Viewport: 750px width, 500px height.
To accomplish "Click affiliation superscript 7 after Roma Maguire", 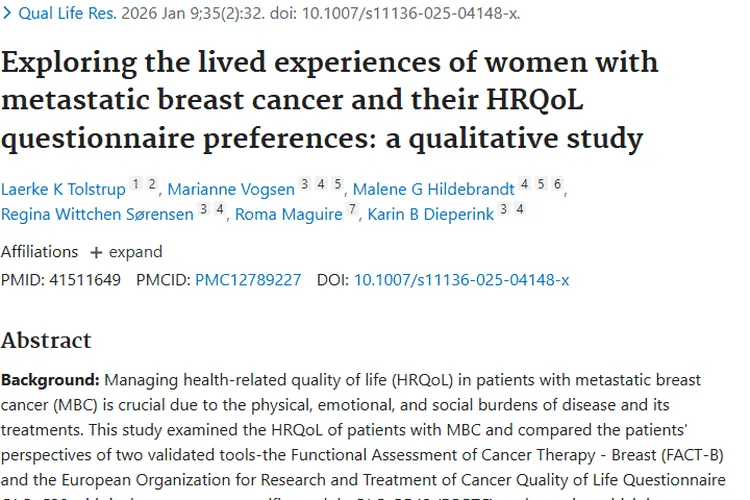I will [352, 210].
